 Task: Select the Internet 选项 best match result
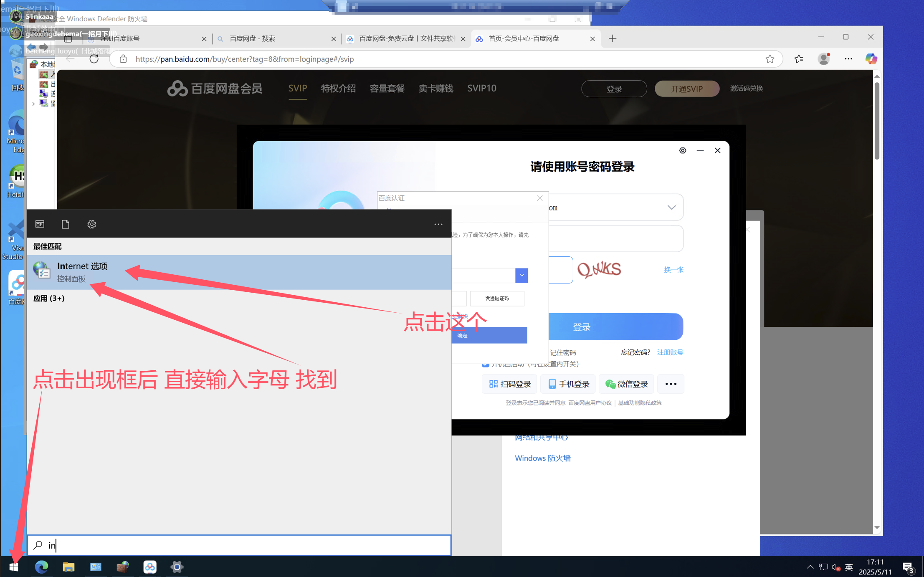point(239,272)
